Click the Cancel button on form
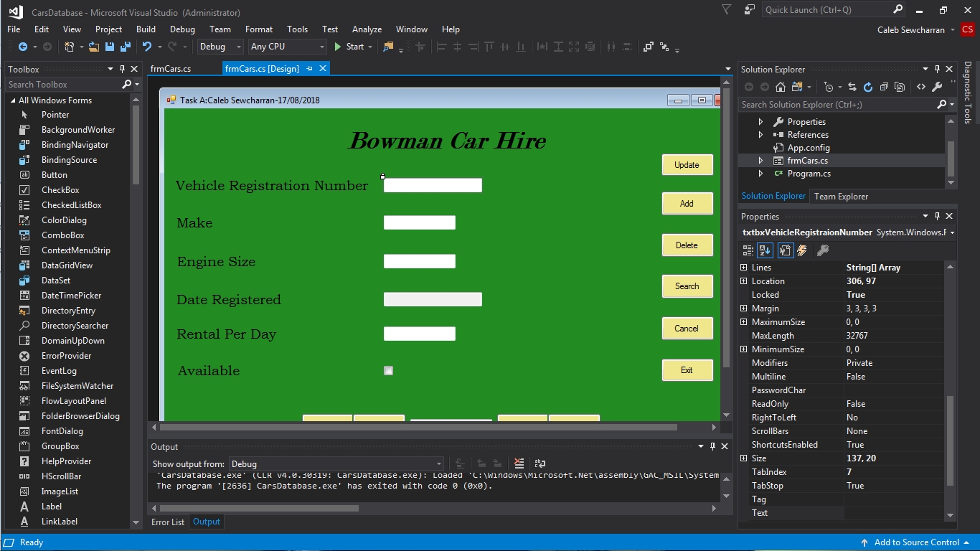The image size is (980, 551). tap(687, 329)
